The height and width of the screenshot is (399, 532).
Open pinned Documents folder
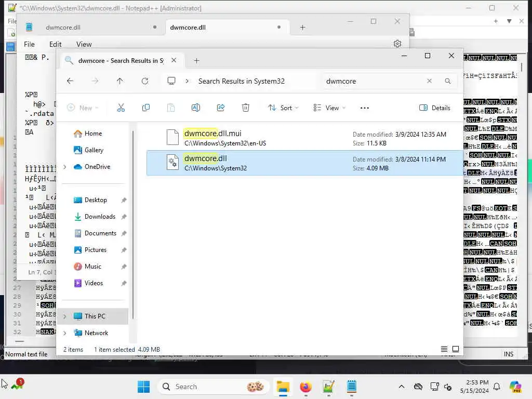tap(100, 233)
